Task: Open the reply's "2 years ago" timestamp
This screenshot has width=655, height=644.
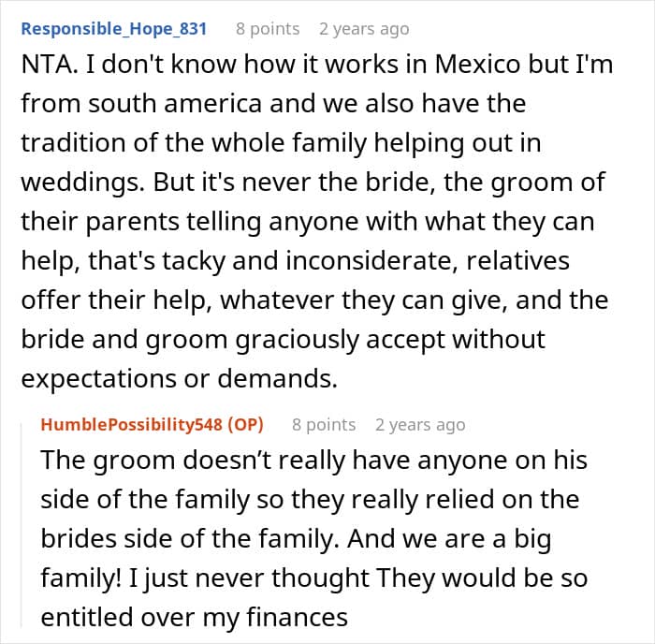Action: click(420, 424)
